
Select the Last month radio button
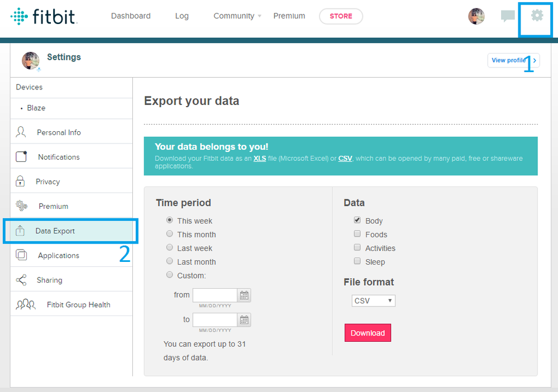(x=170, y=261)
